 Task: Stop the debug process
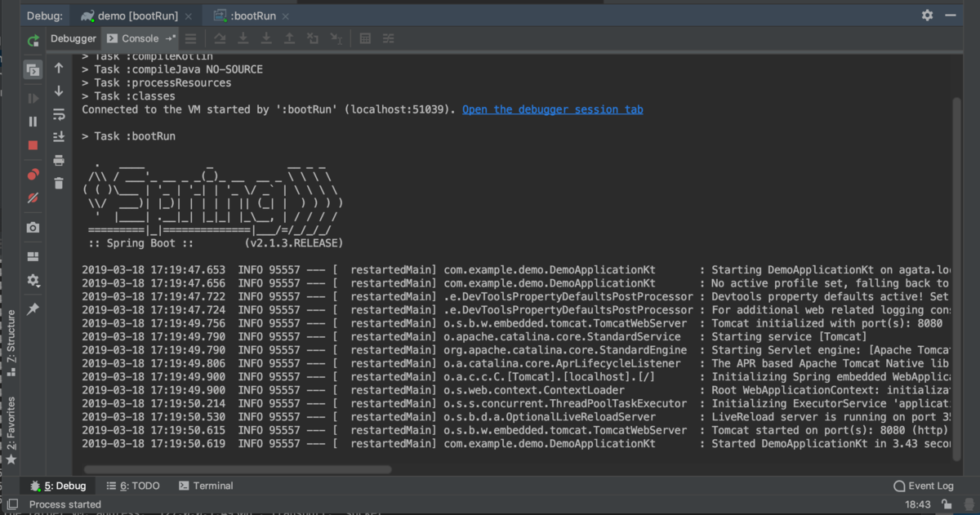pos(33,145)
